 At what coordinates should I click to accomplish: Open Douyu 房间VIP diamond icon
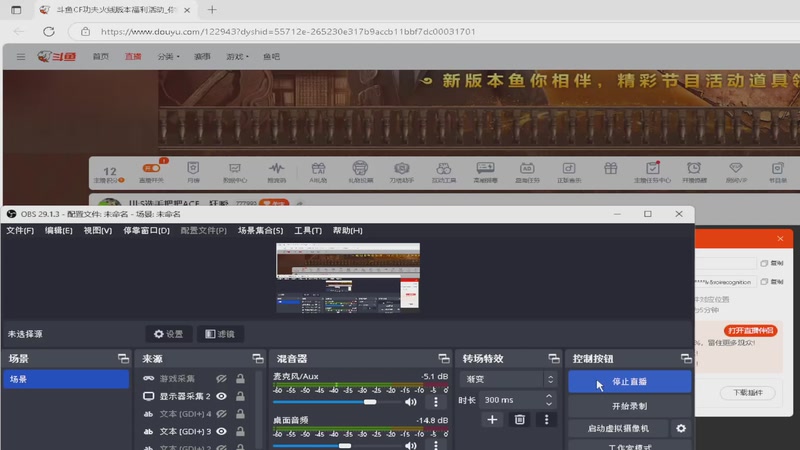(x=736, y=172)
